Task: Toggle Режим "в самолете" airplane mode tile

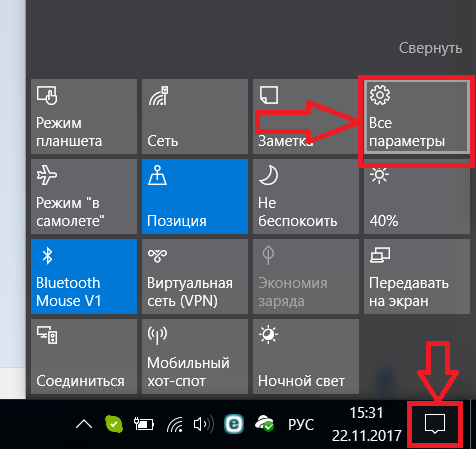Action: (84, 196)
